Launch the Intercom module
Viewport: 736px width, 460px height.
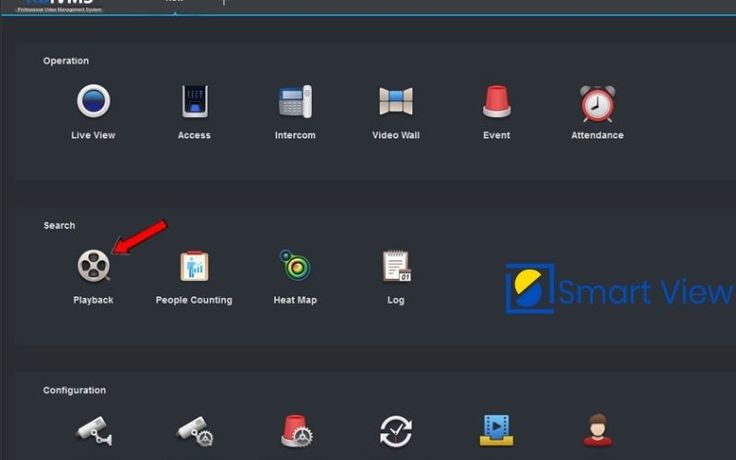tap(295, 102)
